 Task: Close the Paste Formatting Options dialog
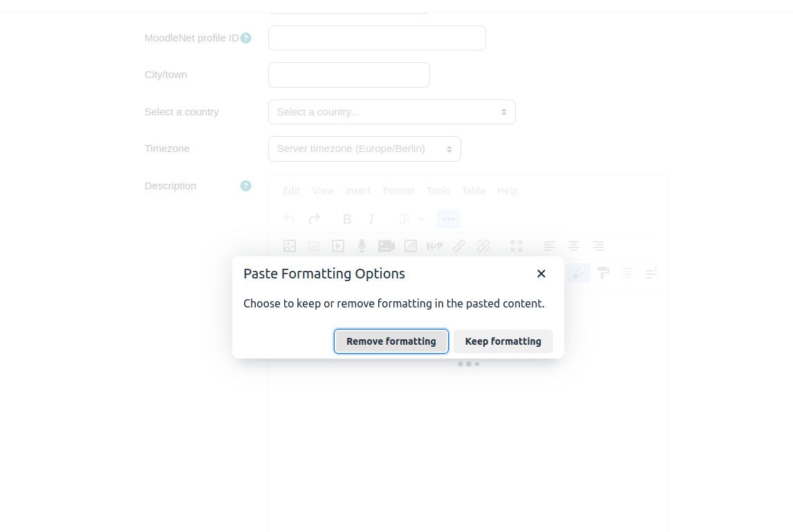(x=541, y=274)
